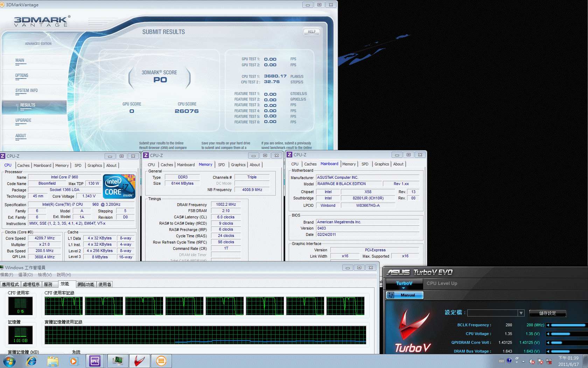
Task: Click the BCLK Frequency decrease arrow
Action: point(548,325)
